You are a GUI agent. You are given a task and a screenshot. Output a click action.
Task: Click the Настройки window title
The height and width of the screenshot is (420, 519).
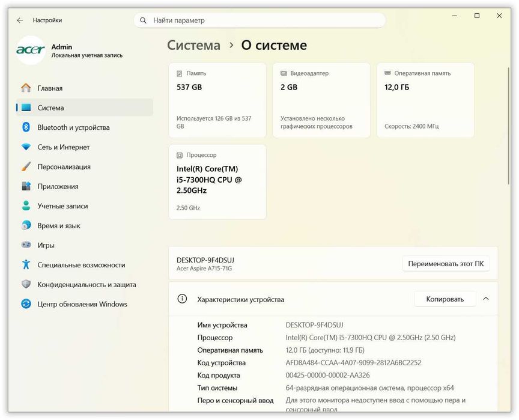pos(47,20)
